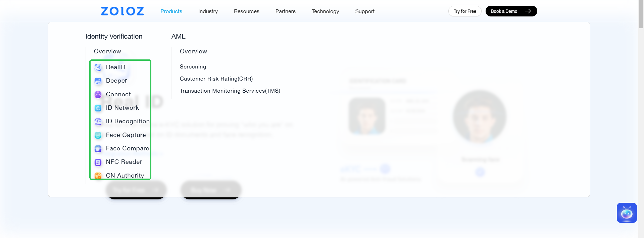Screen dimensions: 644x238
Task: Open Customer Risk Rating(CRR) link
Action: click(x=216, y=79)
